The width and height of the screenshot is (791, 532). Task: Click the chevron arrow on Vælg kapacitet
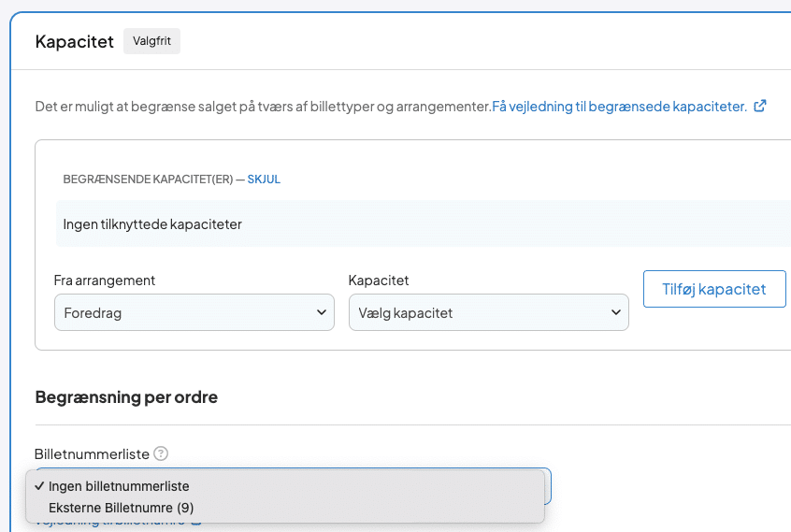(x=615, y=313)
